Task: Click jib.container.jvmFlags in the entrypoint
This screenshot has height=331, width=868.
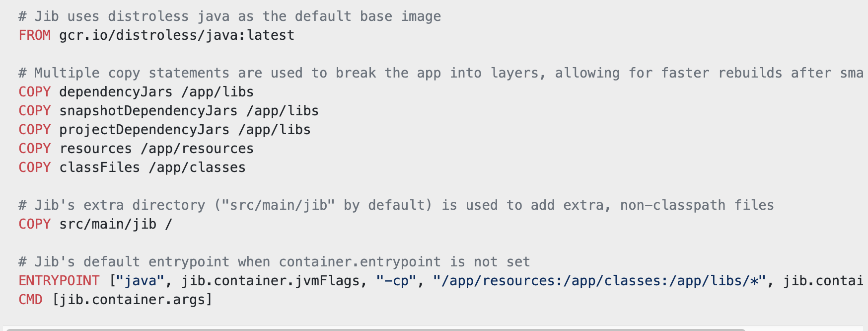Action: click(270, 281)
